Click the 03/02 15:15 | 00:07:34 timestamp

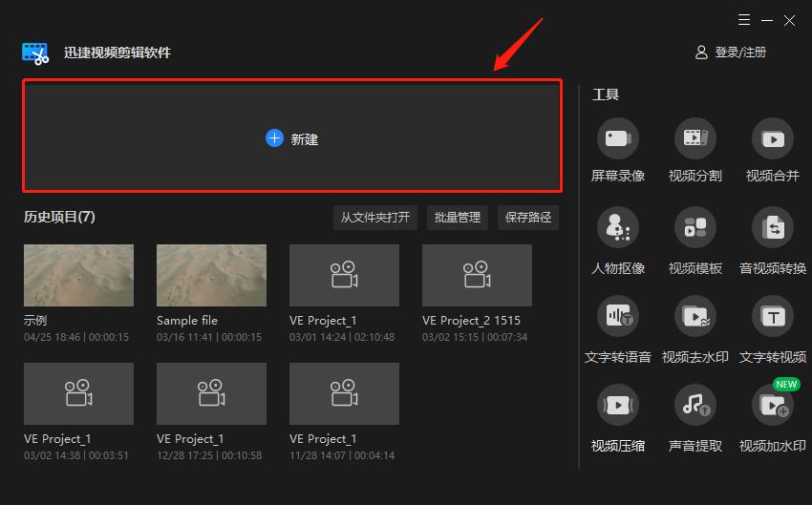point(475,337)
